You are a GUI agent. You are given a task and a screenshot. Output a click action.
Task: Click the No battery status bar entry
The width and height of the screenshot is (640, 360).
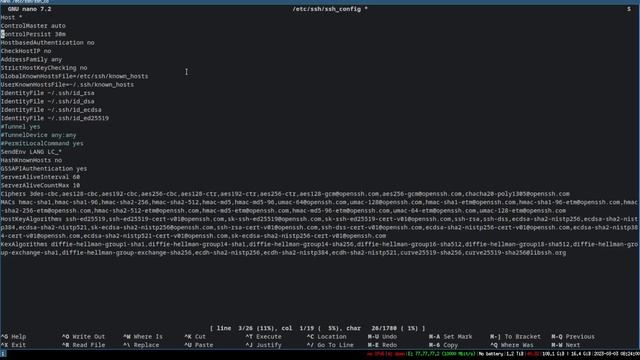(491, 354)
